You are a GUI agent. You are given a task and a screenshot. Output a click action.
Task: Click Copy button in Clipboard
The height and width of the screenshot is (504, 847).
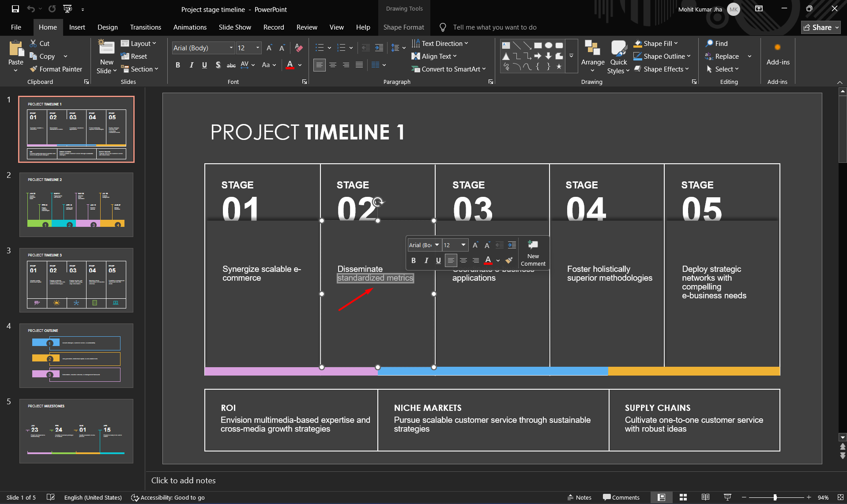(x=42, y=56)
